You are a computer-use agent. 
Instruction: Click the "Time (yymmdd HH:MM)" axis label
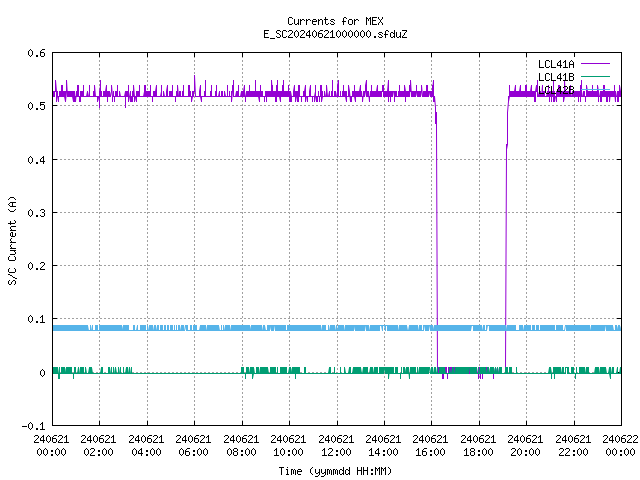pyautogui.click(x=335, y=471)
